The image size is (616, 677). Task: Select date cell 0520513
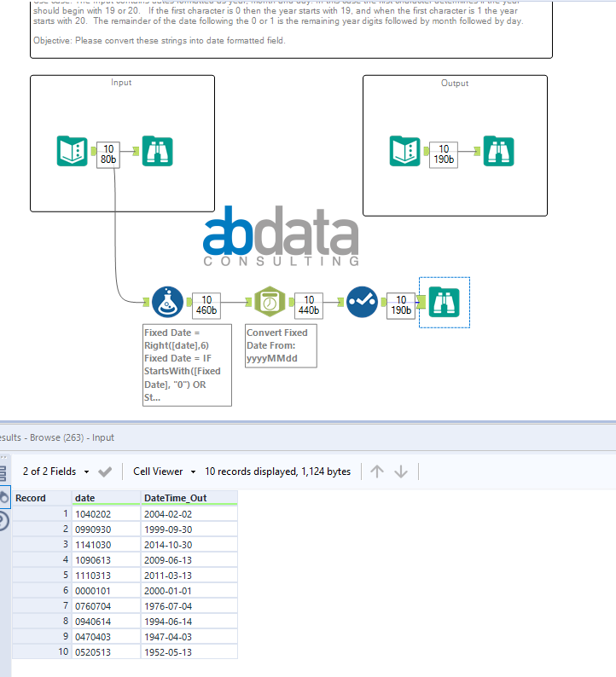[107, 652]
